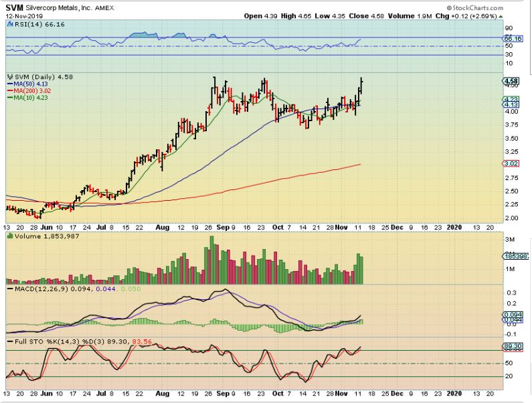
Task: Click the Oct label on price chart axis
Action: click(278, 228)
